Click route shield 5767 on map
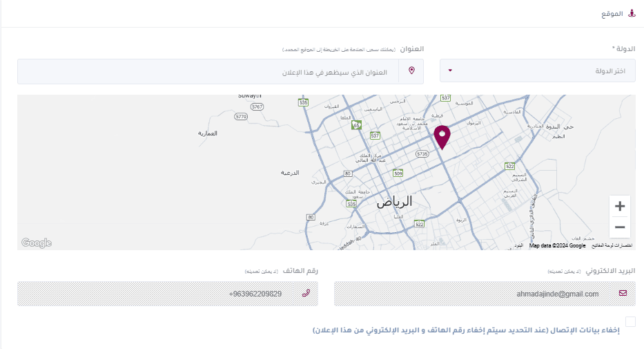Viewport: 644px width, 349px height. 257,107
